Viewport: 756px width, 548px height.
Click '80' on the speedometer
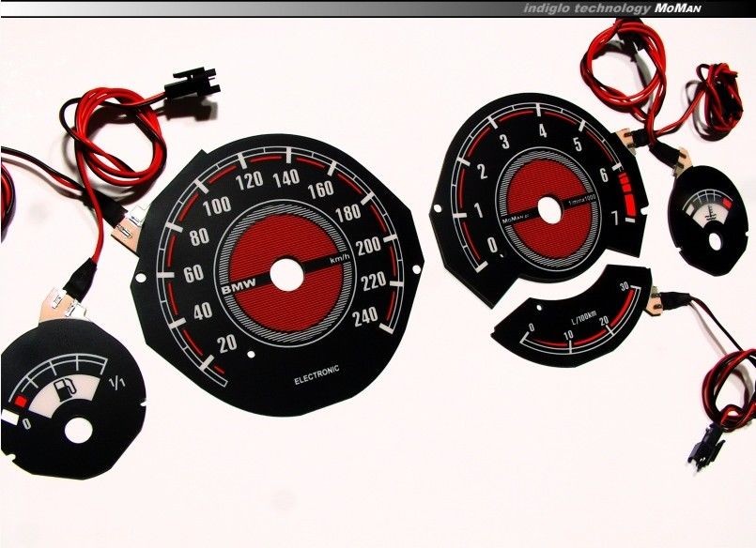[x=199, y=236]
